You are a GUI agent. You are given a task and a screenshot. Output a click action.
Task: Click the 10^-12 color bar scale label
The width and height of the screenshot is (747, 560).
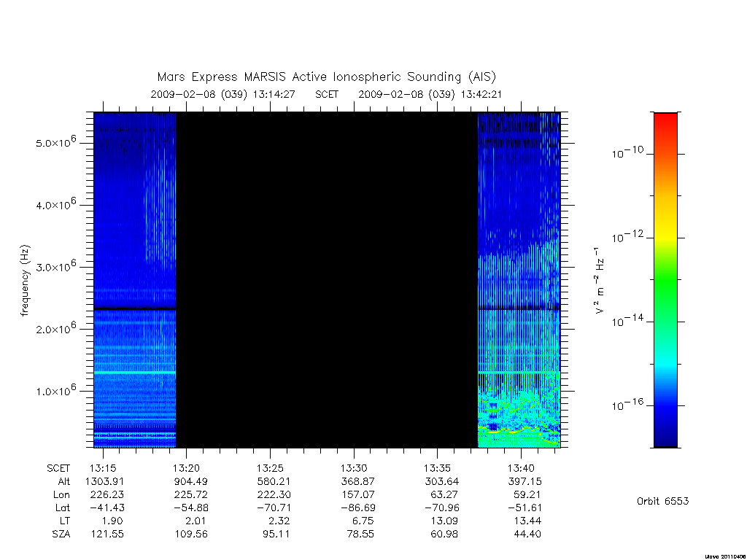point(627,236)
